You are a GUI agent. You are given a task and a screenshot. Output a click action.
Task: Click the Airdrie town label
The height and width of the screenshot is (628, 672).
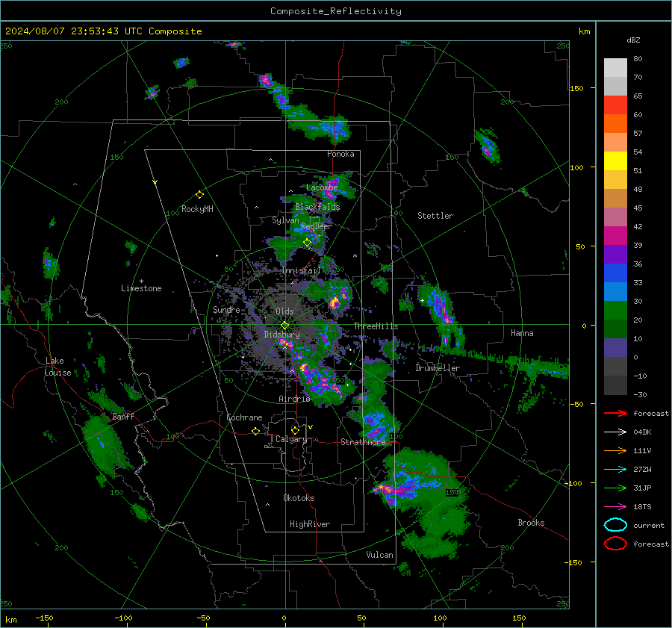(294, 399)
